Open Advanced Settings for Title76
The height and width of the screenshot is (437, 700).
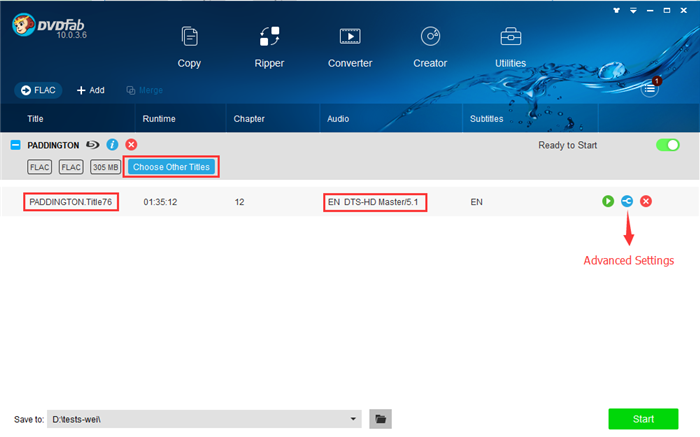click(627, 201)
